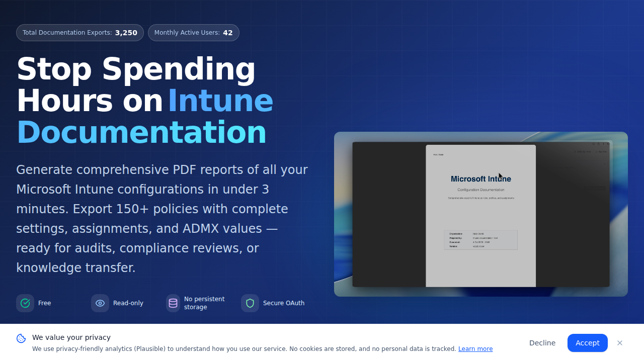
Task: Click the 'Documentation' gradient headline word
Action: click(x=141, y=133)
